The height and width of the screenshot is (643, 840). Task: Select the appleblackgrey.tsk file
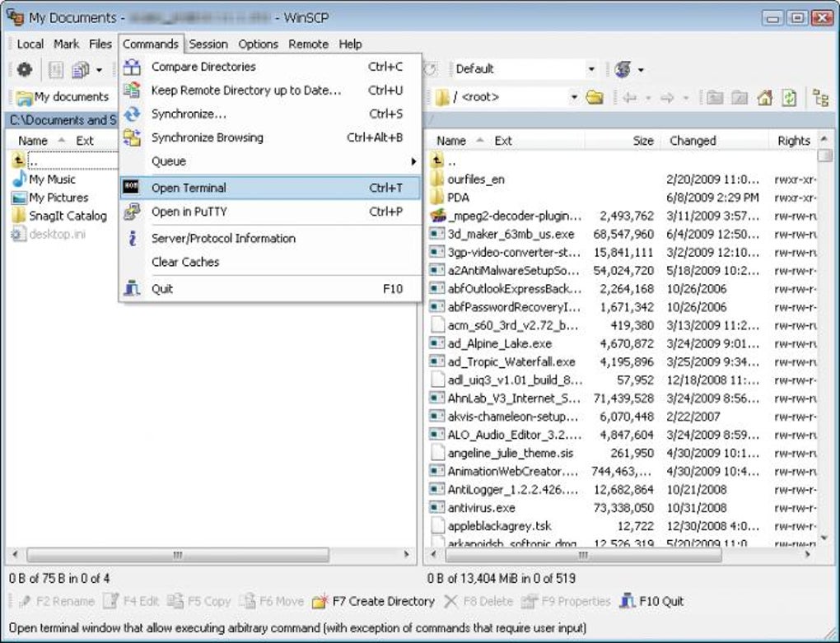pos(492,526)
